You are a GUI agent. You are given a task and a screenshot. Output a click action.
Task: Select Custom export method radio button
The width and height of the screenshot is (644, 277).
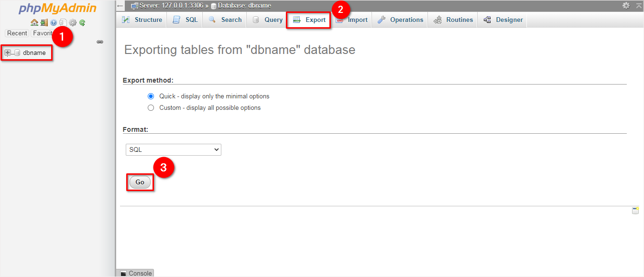[151, 107]
